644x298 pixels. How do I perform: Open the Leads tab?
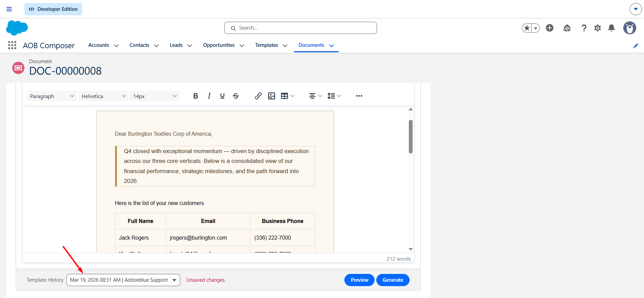pyautogui.click(x=176, y=45)
